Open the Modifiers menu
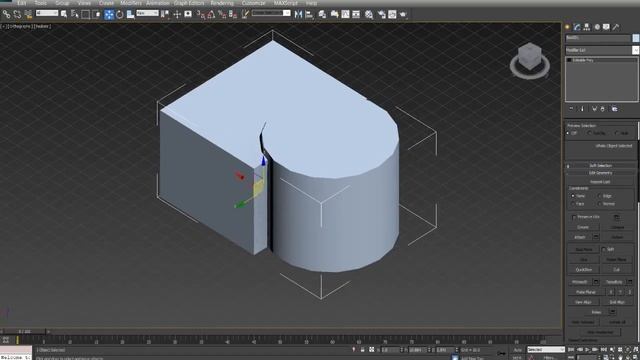640x360 pixels. click(131, 3)
